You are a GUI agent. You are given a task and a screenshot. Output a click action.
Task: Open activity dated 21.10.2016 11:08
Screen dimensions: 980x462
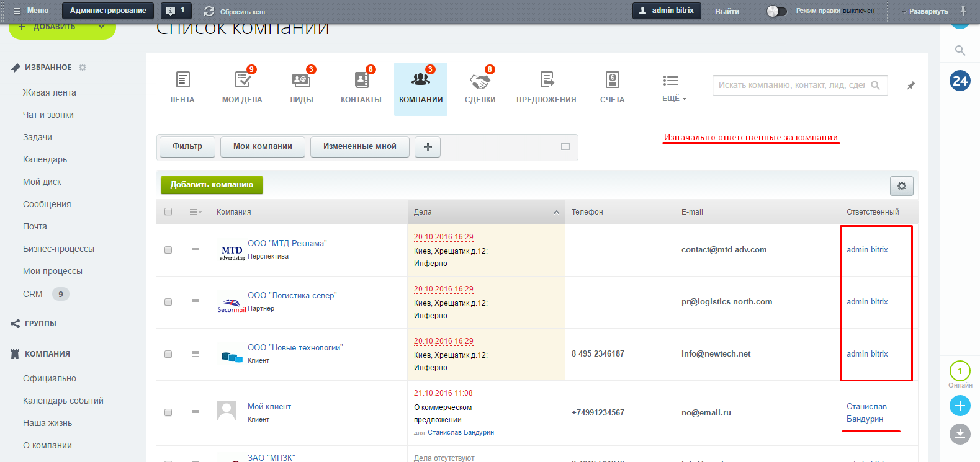point(443,393)
